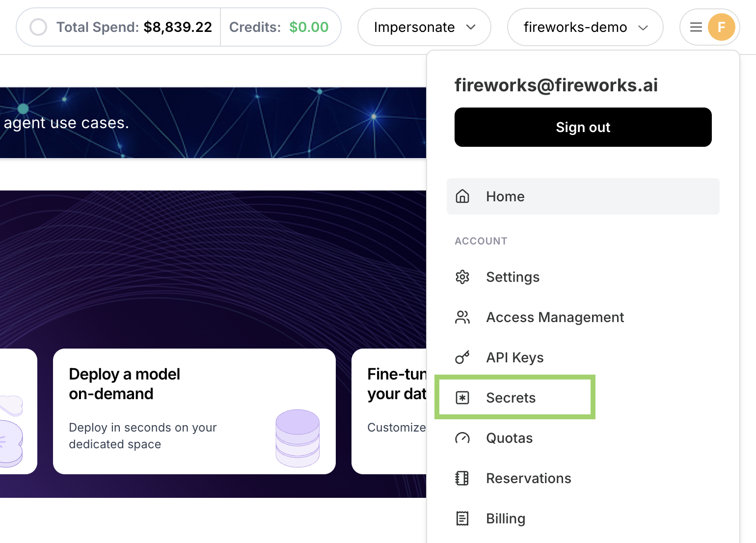756x543 pixels.
Task: Click the agent use cases banner
Action: coord(213,123)
